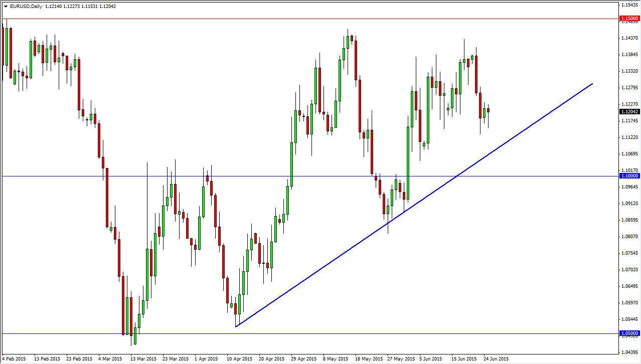This screenshot has width=641, height=364.
Task: Click the red 1.15000 resistance price tag
Action: pyautogui.click(x=628, y=18)
